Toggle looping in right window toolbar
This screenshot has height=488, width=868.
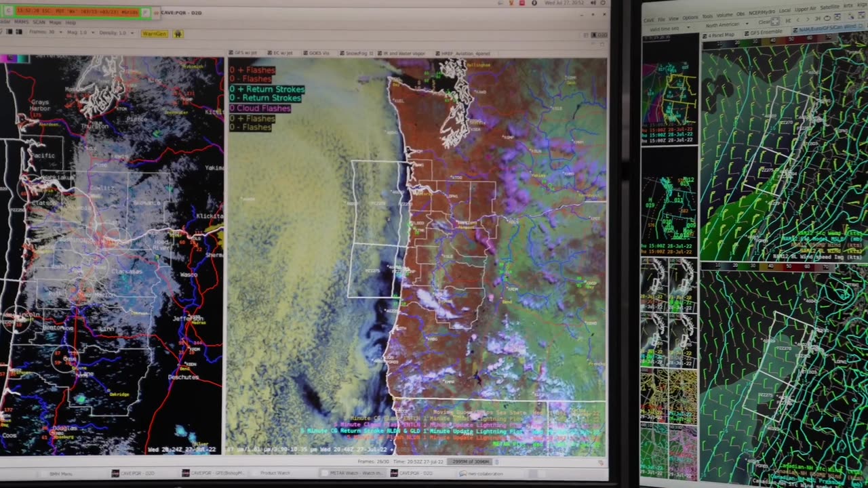point(827,18)
